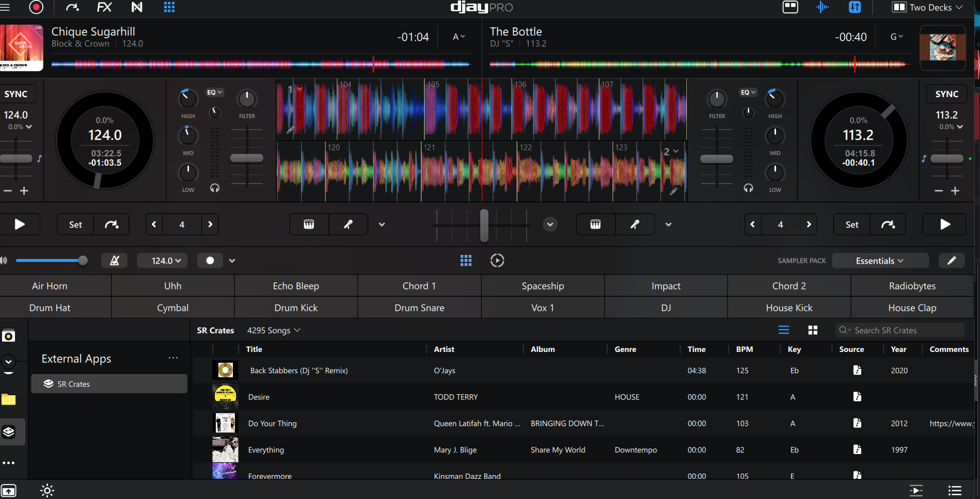Sort the library by BPM column
The height and width of the screenshot is (499, 980).
coord(744,349)
